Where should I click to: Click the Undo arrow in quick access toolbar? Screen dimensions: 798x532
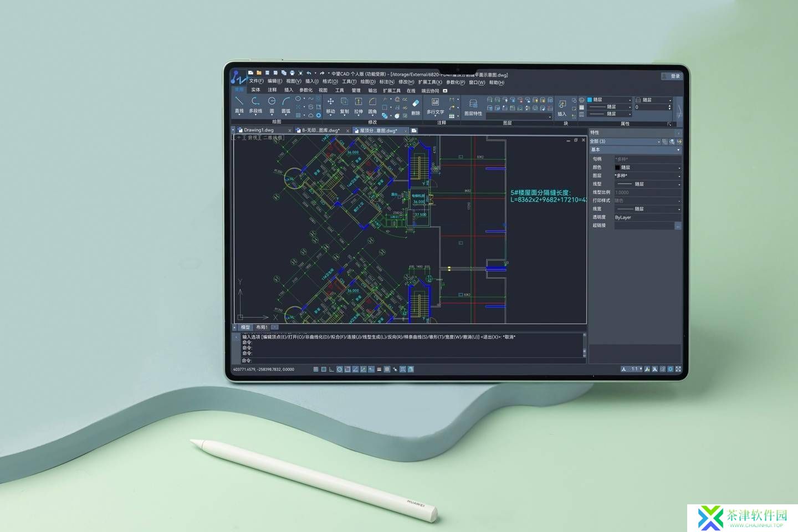coord(309,73)
